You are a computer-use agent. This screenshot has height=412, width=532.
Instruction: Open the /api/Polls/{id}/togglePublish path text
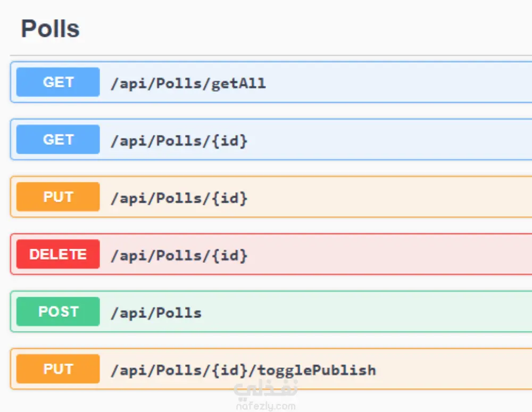pyautogui.click(x=243, y=371)
